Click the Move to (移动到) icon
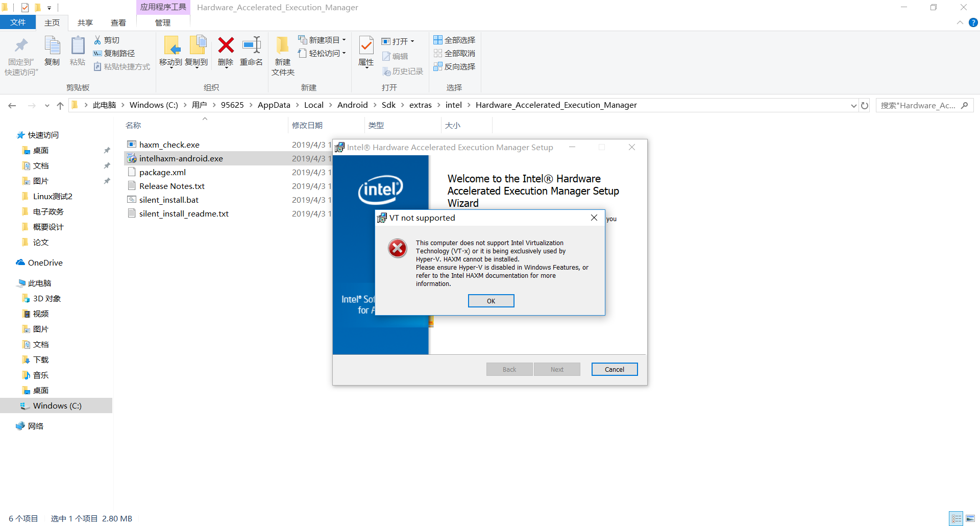This screenshot has width=980, height=526. coord(171,45)
